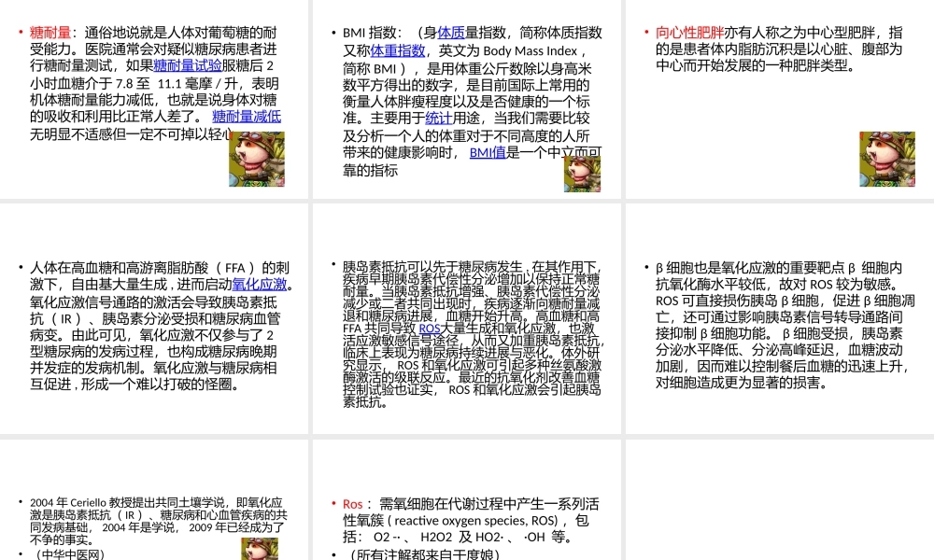Image resolution: width=934 pixels, height=560 pixels.
Task: Open the BMI值 hyperlink
Action: point(487,151)
